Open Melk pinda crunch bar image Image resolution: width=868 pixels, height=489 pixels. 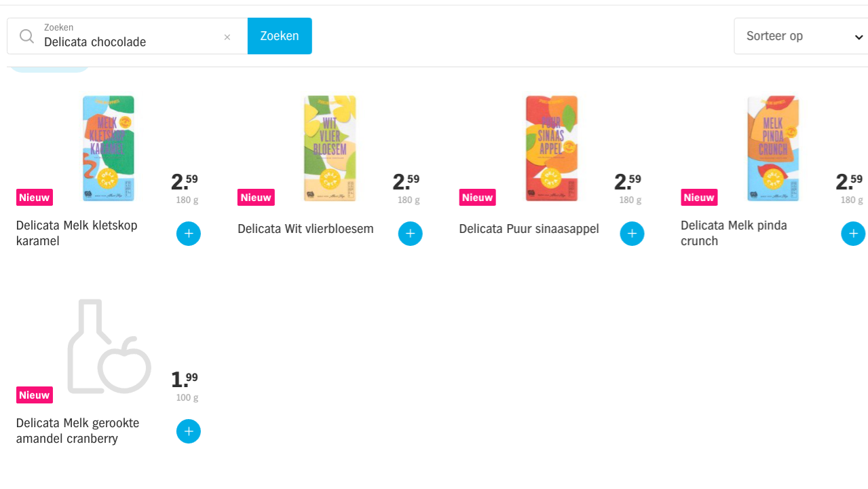(773, 149)
